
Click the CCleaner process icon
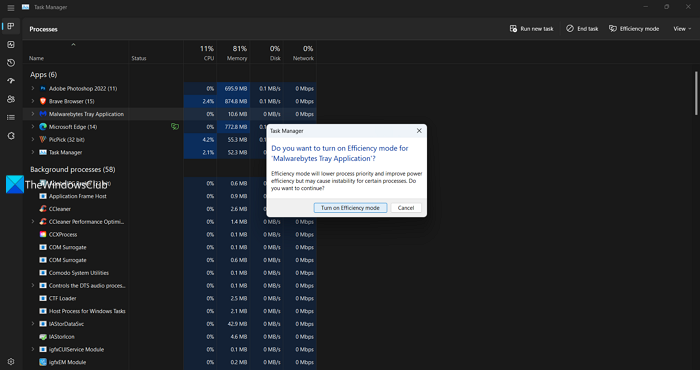pos(43,209)
